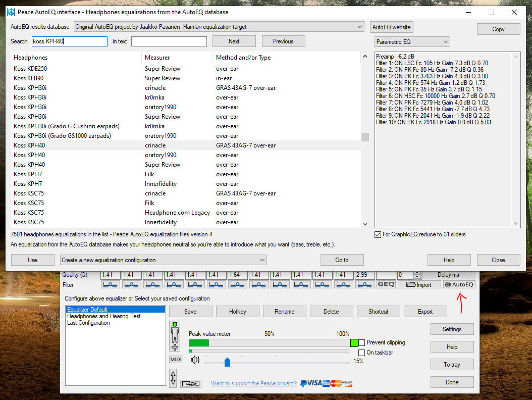Image resolution: width=532 pixels, height=400 pixels.
Task: Click Help in the AutoEQ interface window
Action: 449,260
